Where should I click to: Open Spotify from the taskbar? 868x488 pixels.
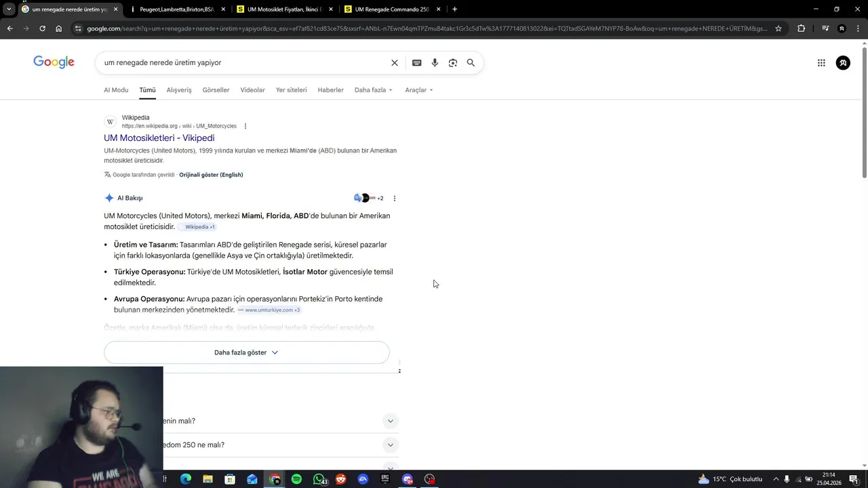point(296,479)
